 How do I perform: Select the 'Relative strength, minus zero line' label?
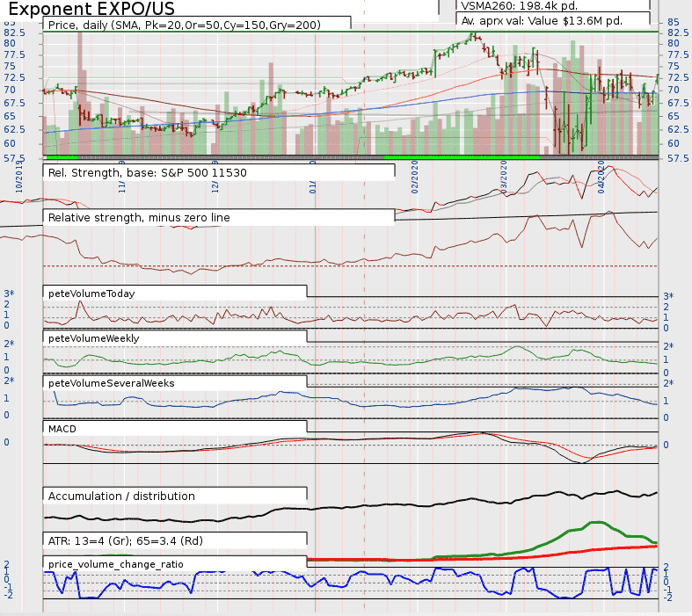[x=139, y=218]
